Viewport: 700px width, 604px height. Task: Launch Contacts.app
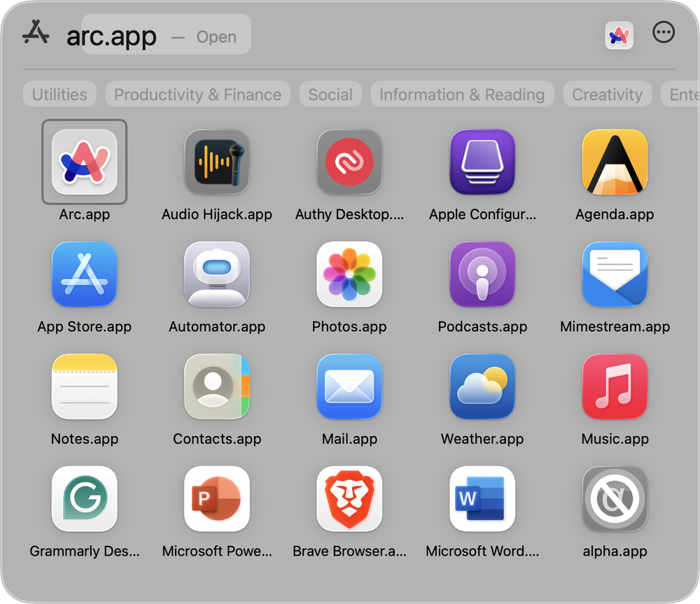(x=217, y=386)
